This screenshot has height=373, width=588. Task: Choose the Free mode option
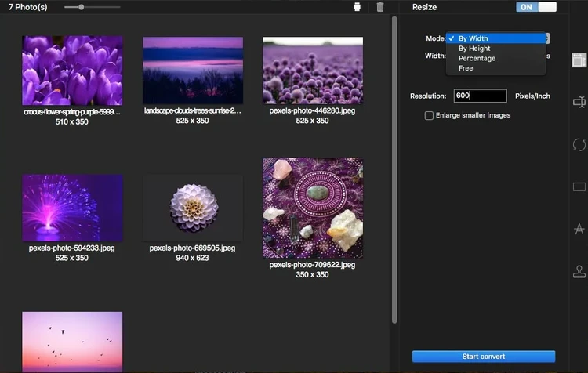466,68
